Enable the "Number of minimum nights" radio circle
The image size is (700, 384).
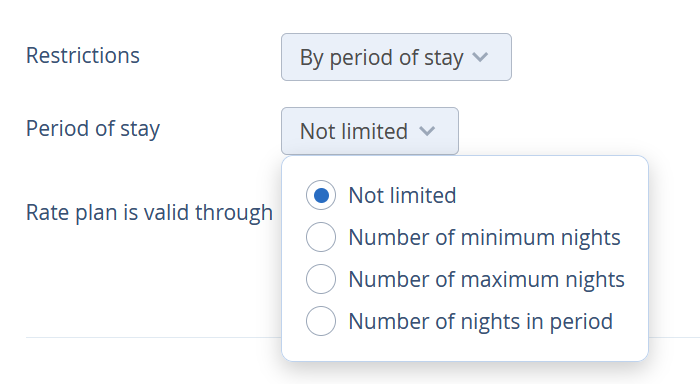tap(321, 237)
